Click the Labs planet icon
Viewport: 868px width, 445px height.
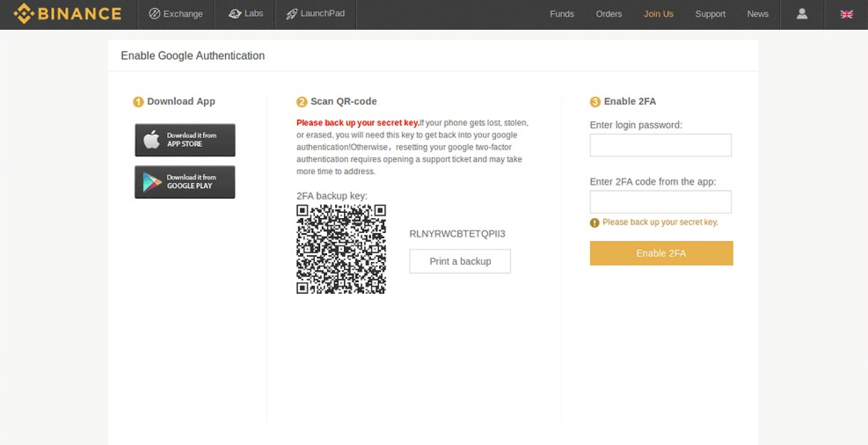[x=235, y=14]
